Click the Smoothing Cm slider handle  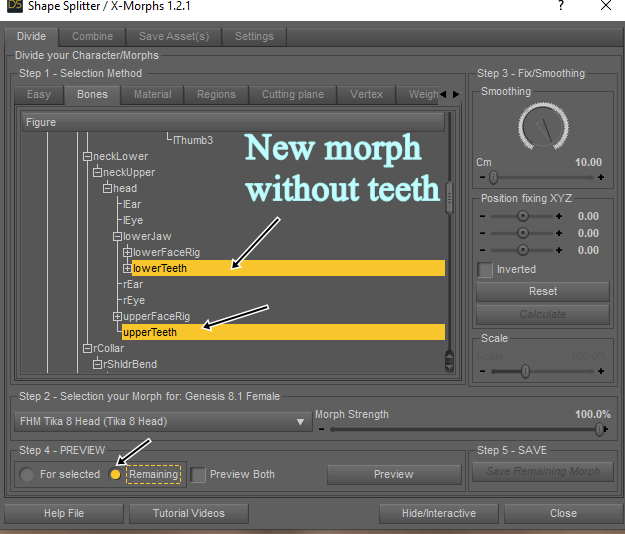click(493, 177)
